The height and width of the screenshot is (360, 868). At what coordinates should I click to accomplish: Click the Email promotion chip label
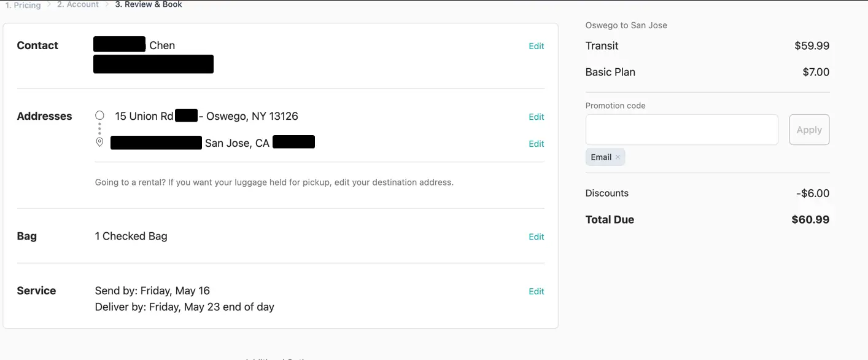click(x=601, y=157)
